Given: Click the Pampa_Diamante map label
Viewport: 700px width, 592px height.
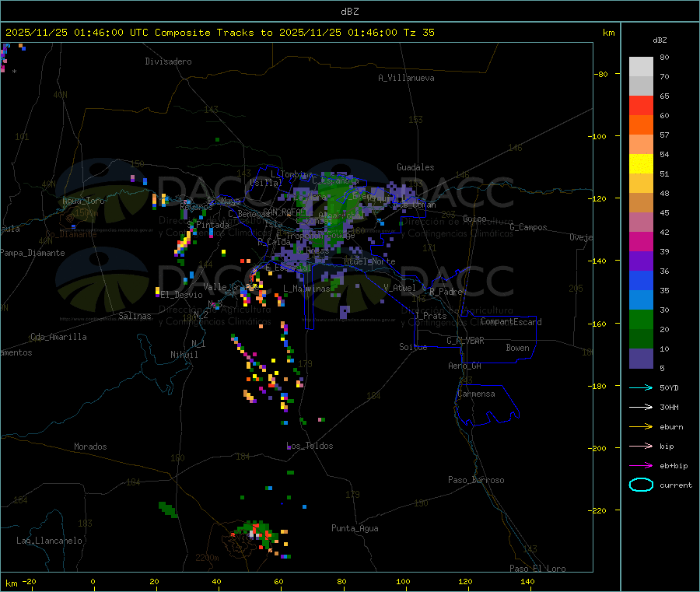Looking at the screenshot, I should point(33,253).
